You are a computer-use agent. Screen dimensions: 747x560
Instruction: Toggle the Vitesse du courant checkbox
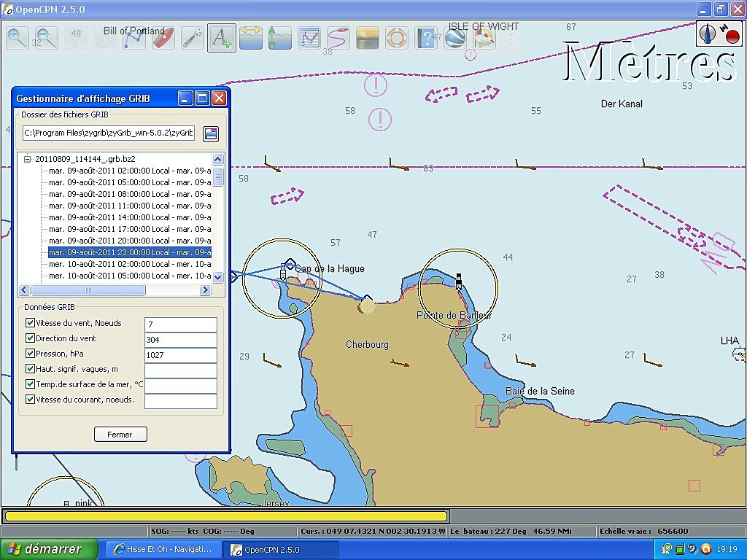point(30,399)
